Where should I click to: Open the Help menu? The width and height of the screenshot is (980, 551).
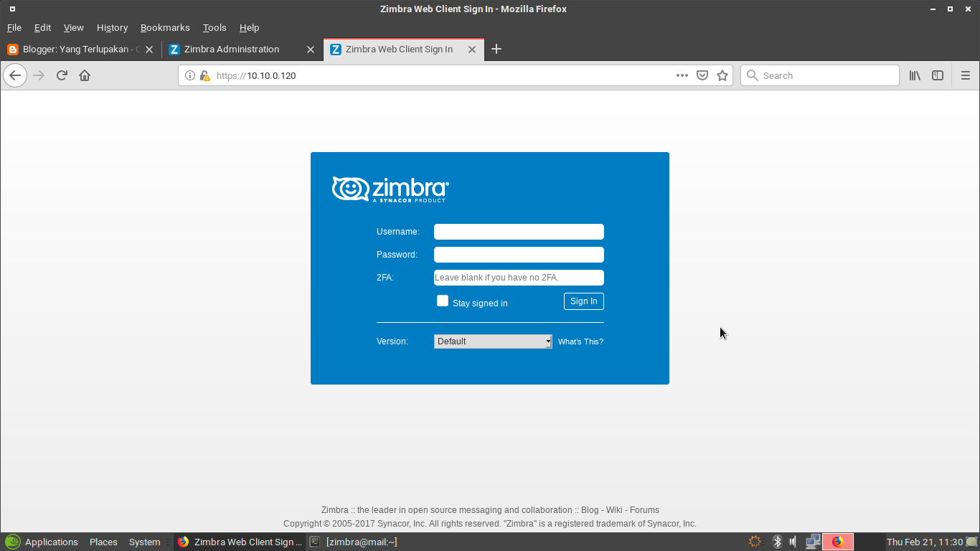(249, 27)
